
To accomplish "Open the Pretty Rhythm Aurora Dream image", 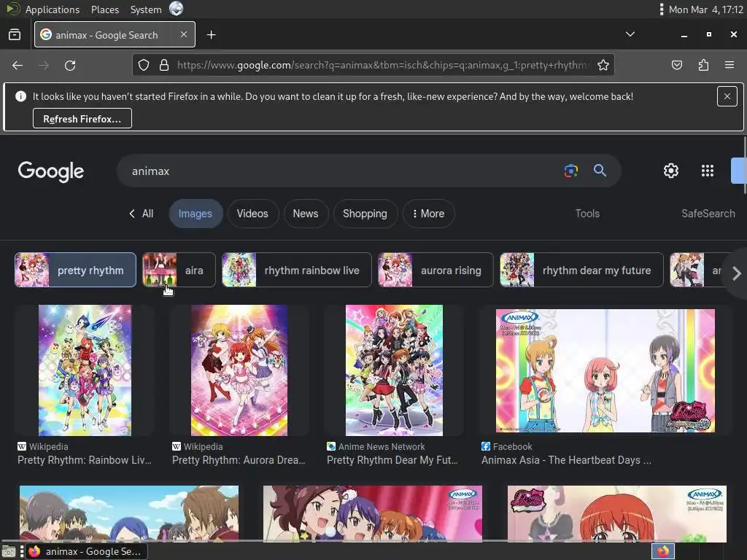I will (239, 370).
